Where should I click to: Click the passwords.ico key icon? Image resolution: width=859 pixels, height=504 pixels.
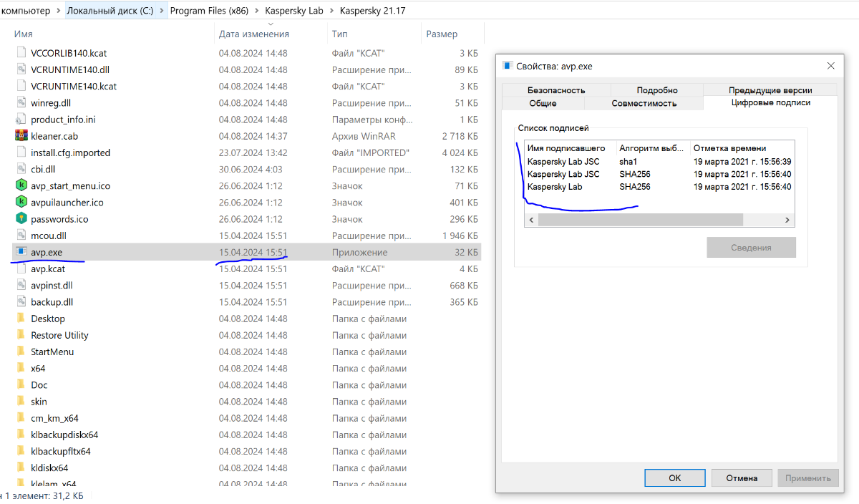tap(21, 219)
